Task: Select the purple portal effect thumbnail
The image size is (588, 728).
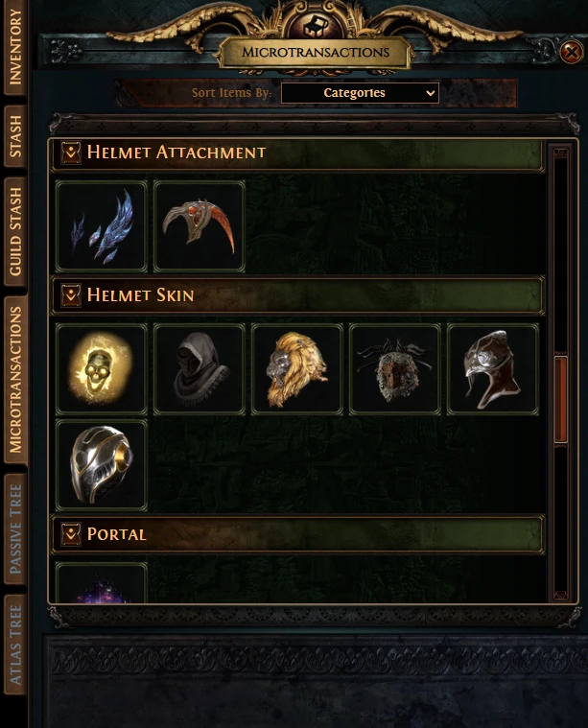Action: [x=102, y=583]
